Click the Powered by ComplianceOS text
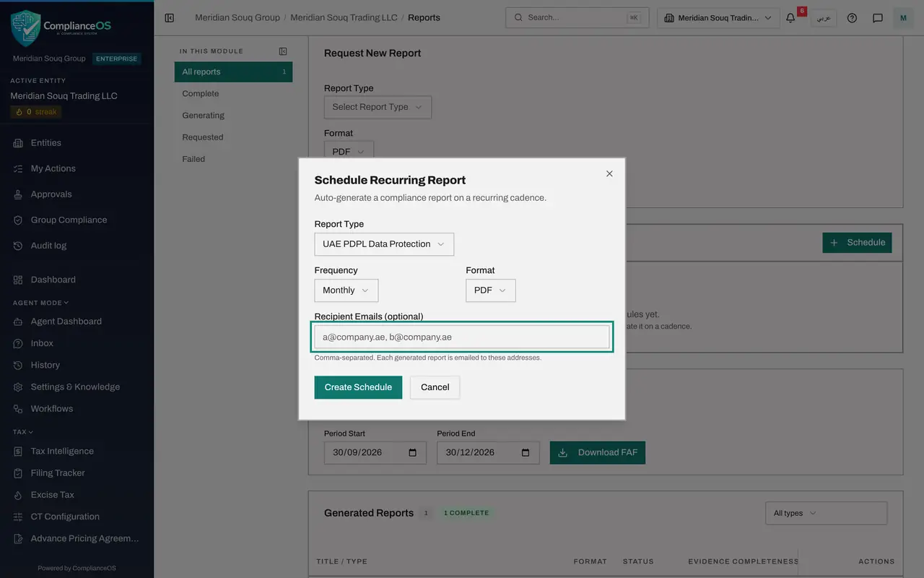The image size is (924, 578). click(x=77, y=568)
